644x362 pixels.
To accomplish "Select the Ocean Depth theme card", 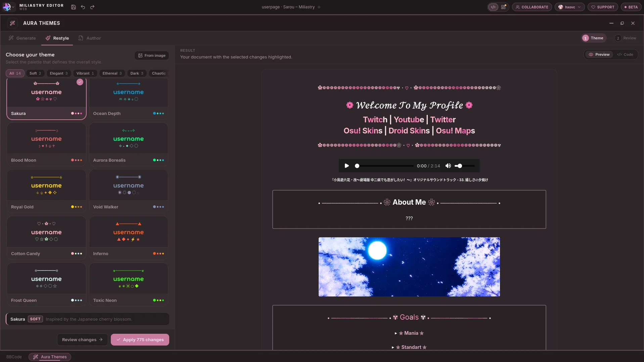I will [129, 99].
